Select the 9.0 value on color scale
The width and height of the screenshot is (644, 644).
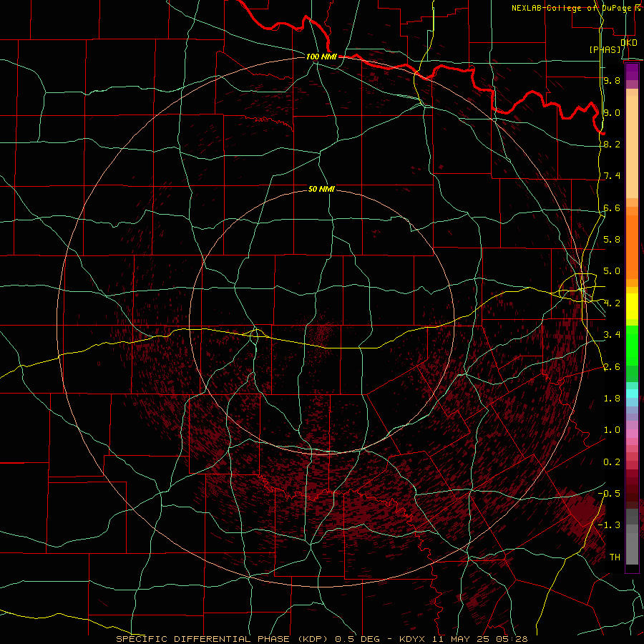[612, 112]
